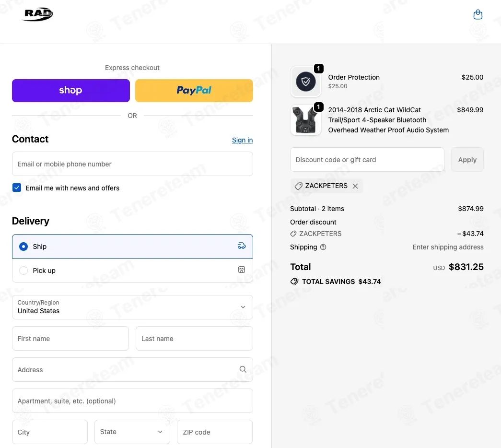Open the Country/Region dropdown
Image resolution: width=501 pixels, height=448 pixels.
point(132,307)
